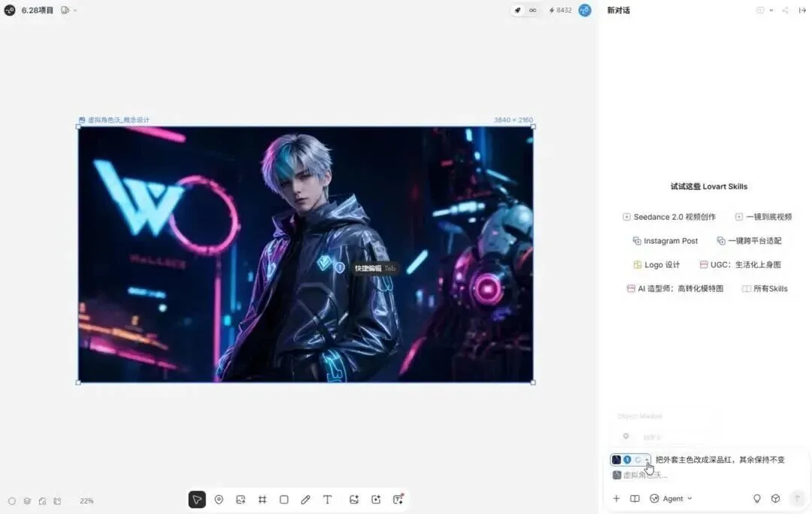The width and height of the screenshot is (812, 514).
Task: Click the 虚拟角色沃... attachment reference
Action: [x=640, y=475]
